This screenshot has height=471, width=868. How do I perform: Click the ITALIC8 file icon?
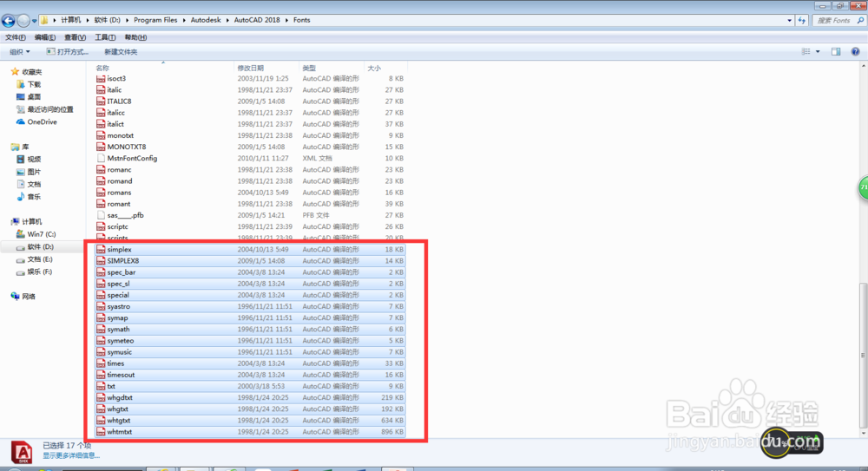tap(101, 101)
